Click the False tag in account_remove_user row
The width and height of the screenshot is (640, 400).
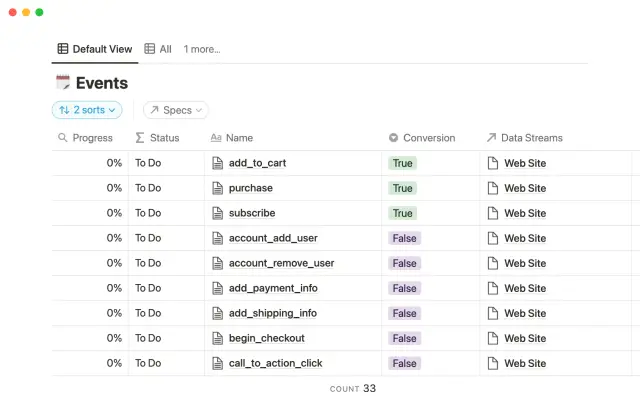click(404, 263)
